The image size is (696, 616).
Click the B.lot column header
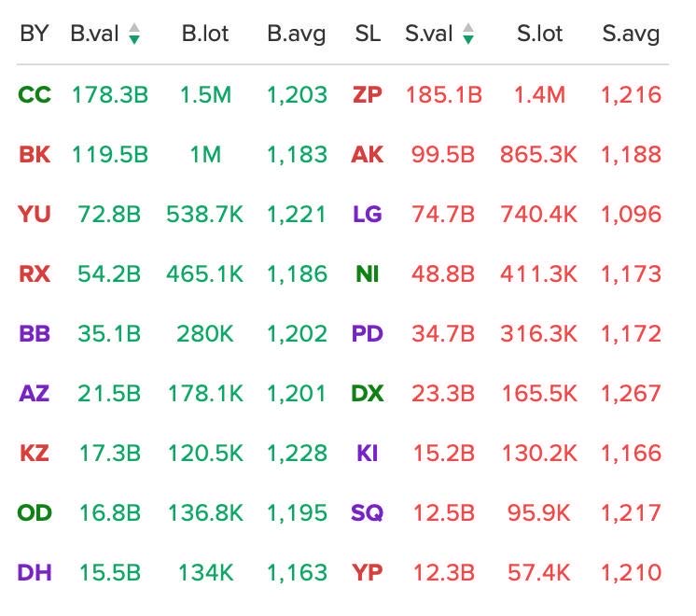205,35
